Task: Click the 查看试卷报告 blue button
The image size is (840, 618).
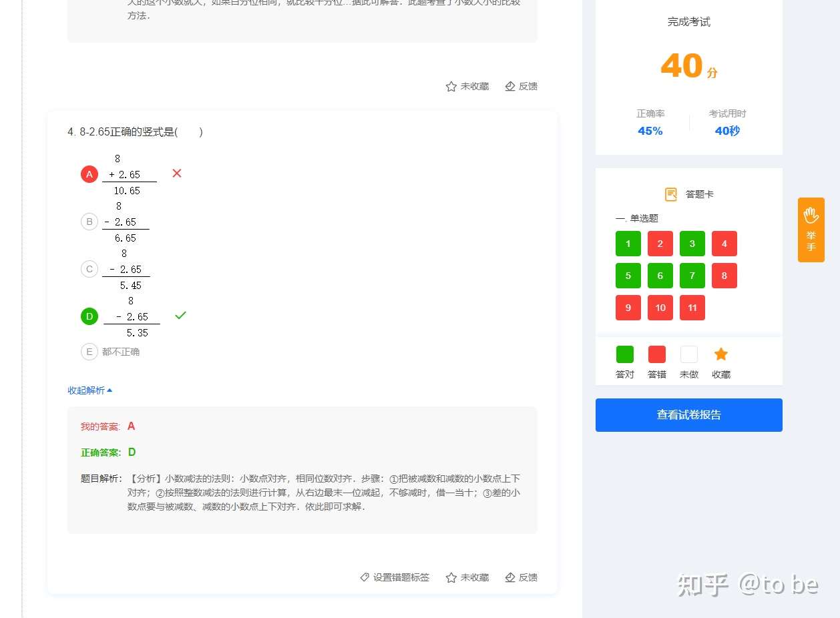Action: [x=688, y=414]
